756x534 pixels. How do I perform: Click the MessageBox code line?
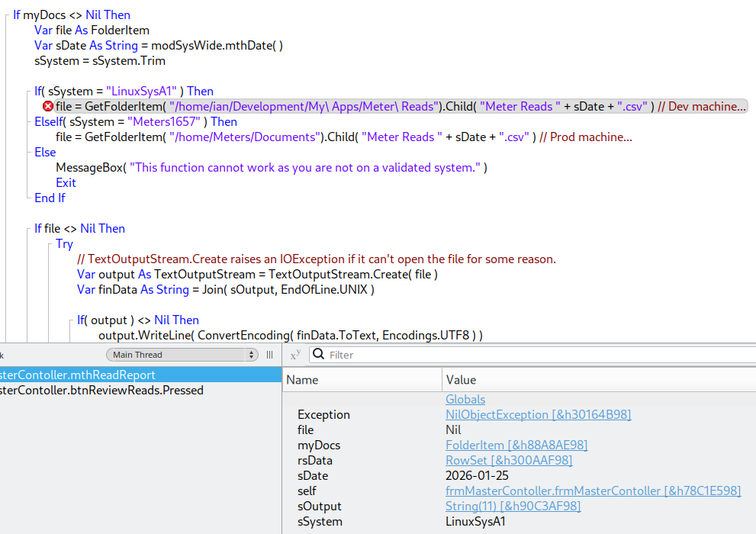coord(271,168)
